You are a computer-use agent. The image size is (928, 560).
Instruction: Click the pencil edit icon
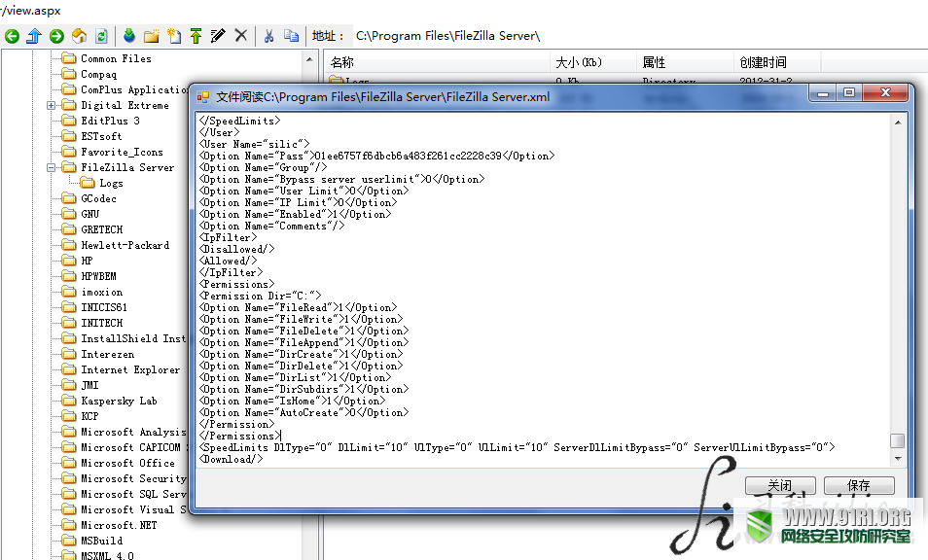pos(218,36)
